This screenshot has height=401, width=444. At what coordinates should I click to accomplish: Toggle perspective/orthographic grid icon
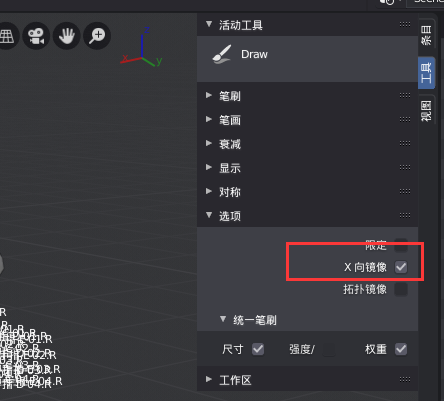coord(7,36)
